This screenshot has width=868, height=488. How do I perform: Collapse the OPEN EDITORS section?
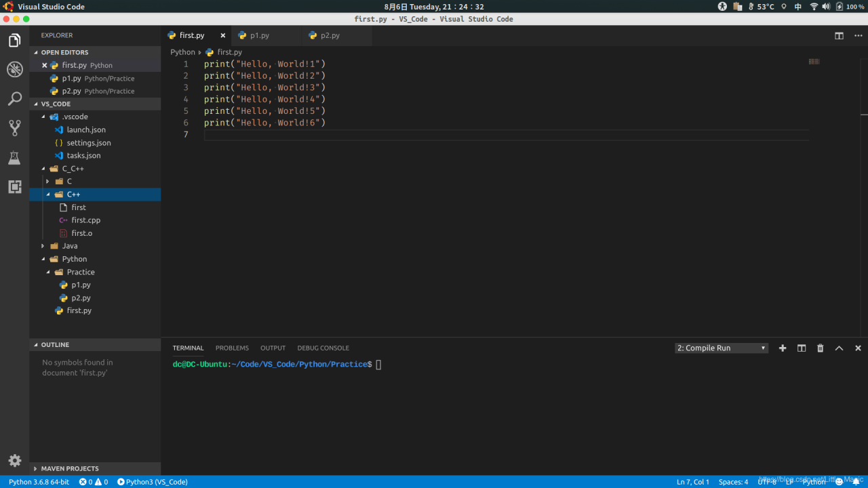64,52
